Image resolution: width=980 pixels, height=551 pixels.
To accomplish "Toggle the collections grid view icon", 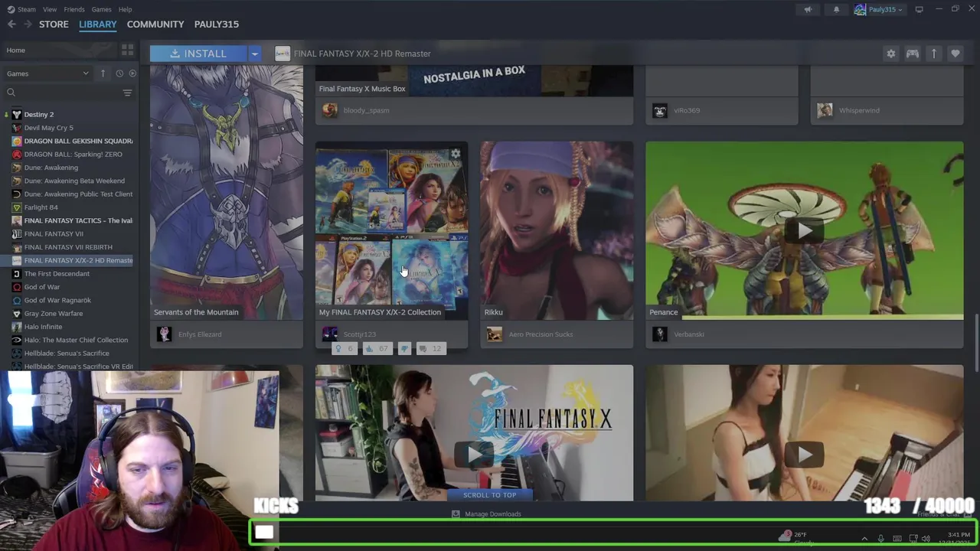I will coord(127,50).
